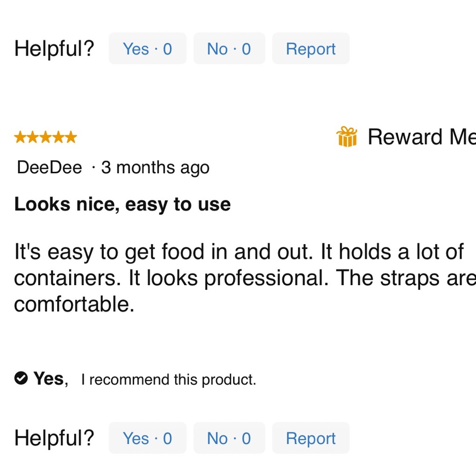
Task: Click the 'Helpful?' label under DeeDee's review
Action: (x=54, y=438)
